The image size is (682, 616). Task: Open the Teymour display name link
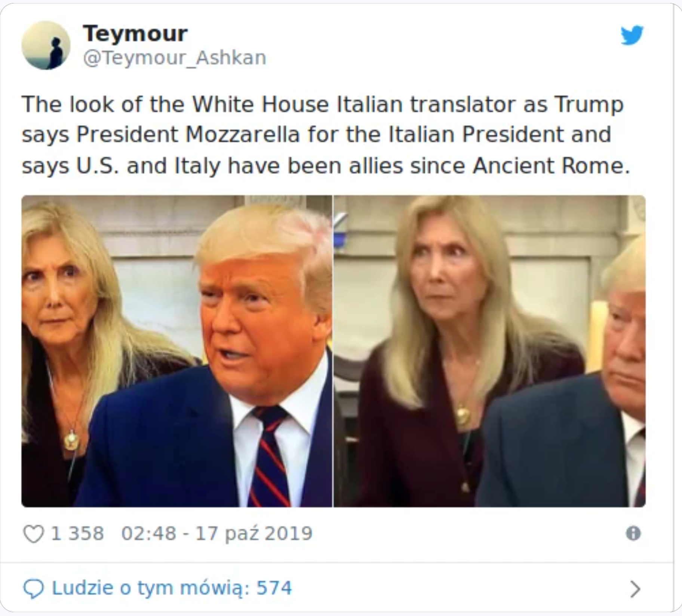(x=135, y=34)
